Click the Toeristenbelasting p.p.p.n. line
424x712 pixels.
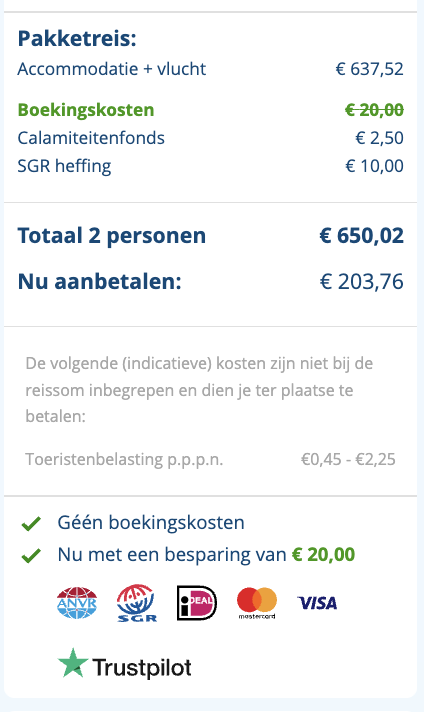[210, 460]
